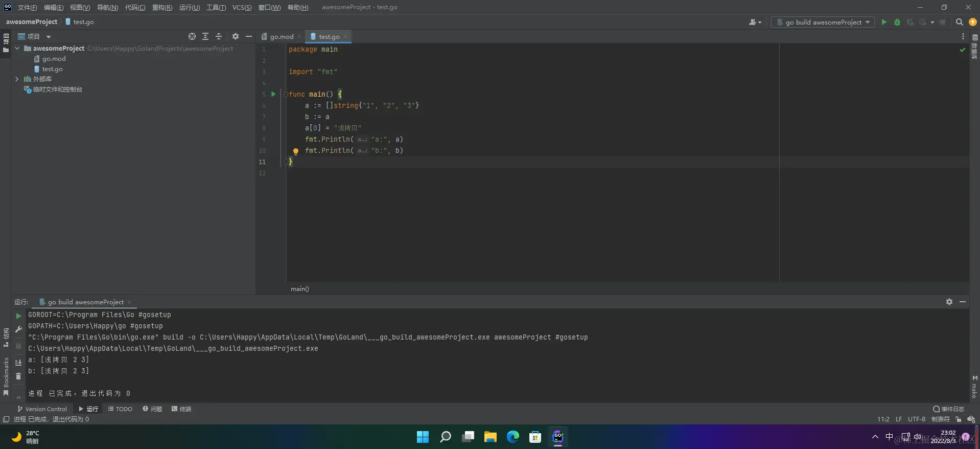Open the TODO tool window
This screenshot has height=449, width=980.
point(120,409)
